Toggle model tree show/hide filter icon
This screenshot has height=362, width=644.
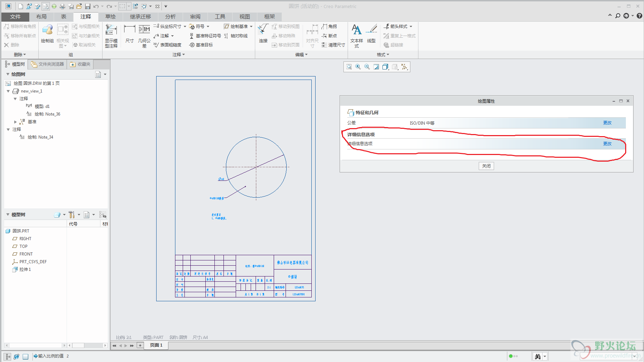tap(103, 215)
